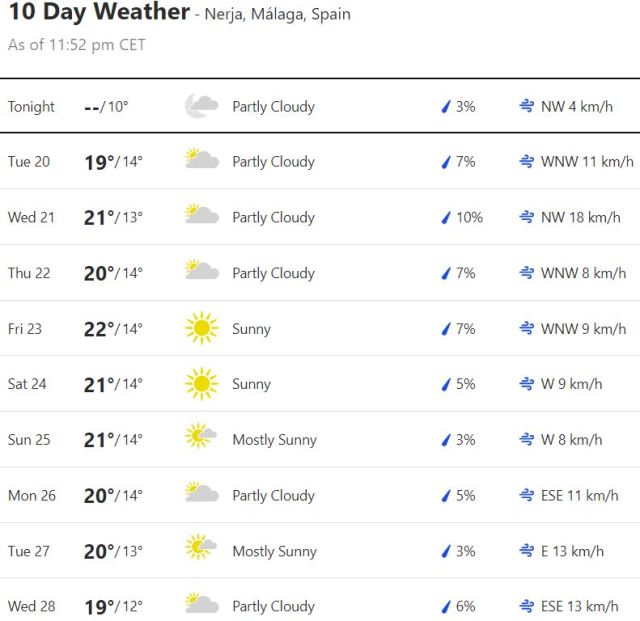This screenshot has height=621, width=640.
Task: Click the Sat 24 date label
Action: tap(27, 384)
